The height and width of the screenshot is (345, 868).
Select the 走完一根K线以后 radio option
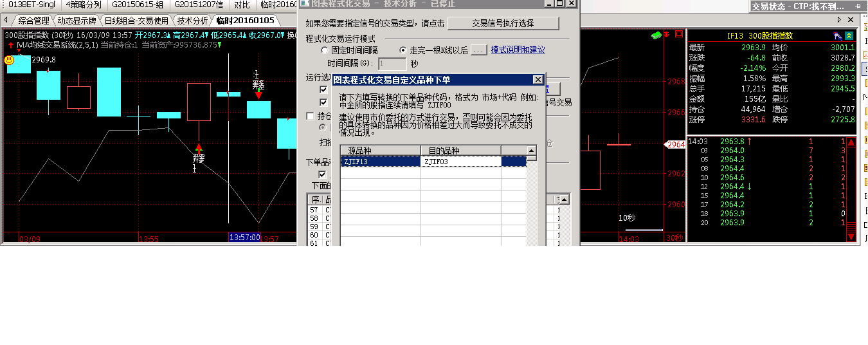coord(403,50)
